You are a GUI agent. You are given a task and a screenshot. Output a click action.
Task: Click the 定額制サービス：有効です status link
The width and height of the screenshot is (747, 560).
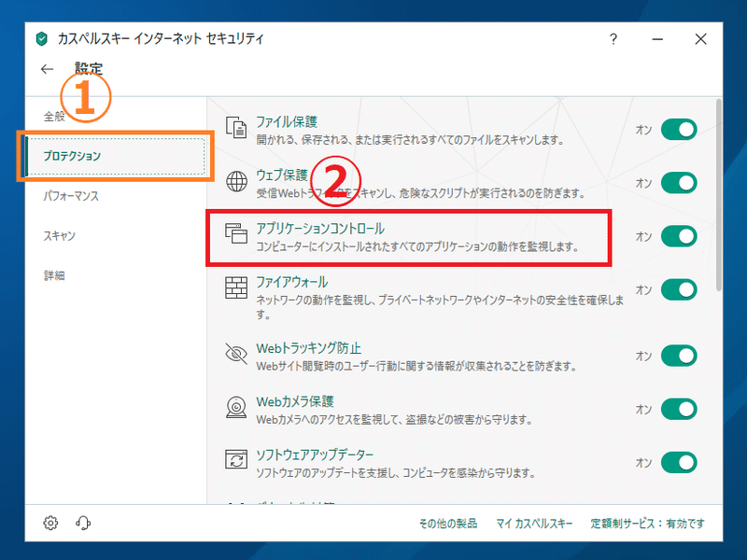(x=647, y=524)
